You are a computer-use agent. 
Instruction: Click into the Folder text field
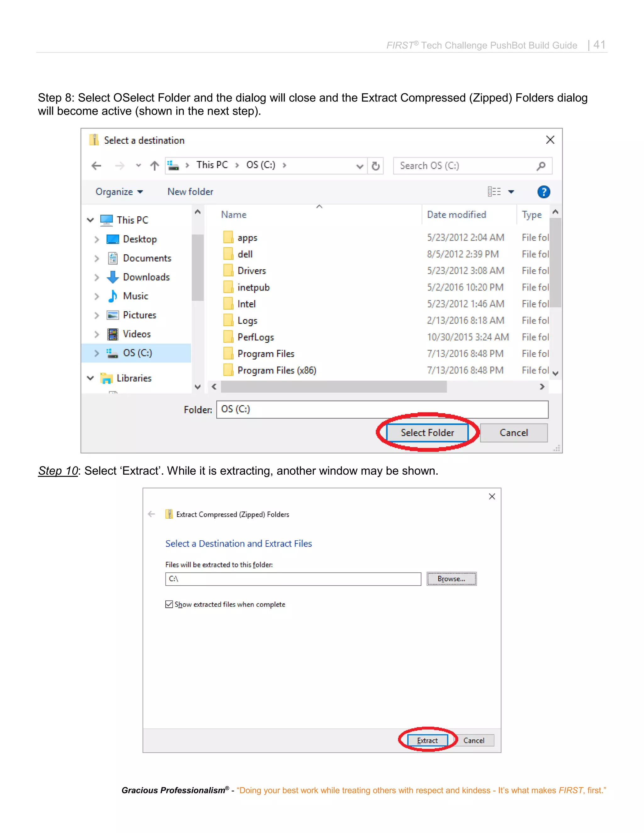(x=382, y=409)
